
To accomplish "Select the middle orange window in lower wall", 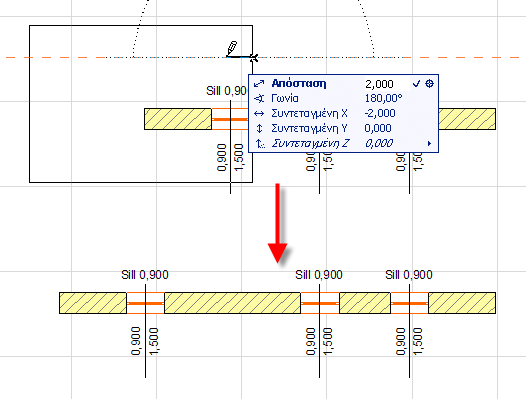I will [320, 303].
